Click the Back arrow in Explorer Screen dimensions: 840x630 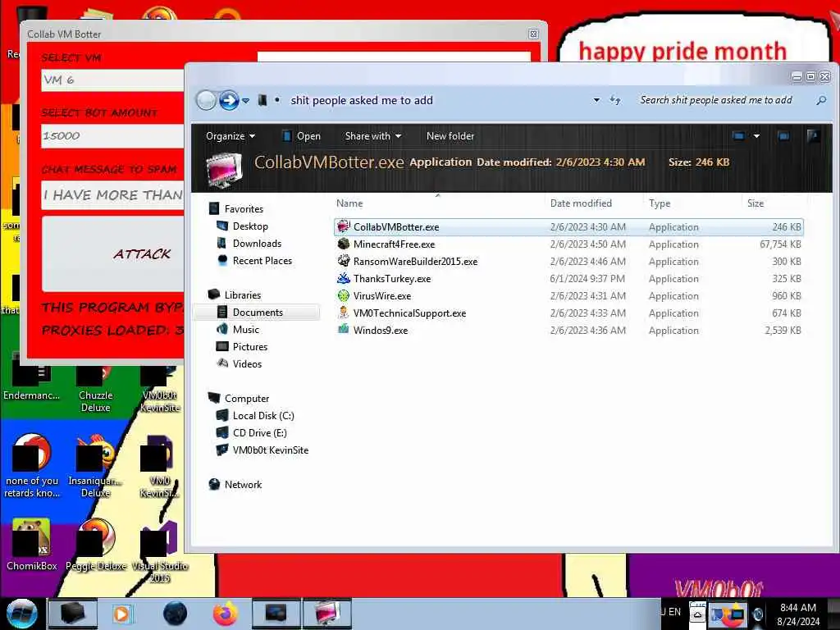(x=206, y=100)
